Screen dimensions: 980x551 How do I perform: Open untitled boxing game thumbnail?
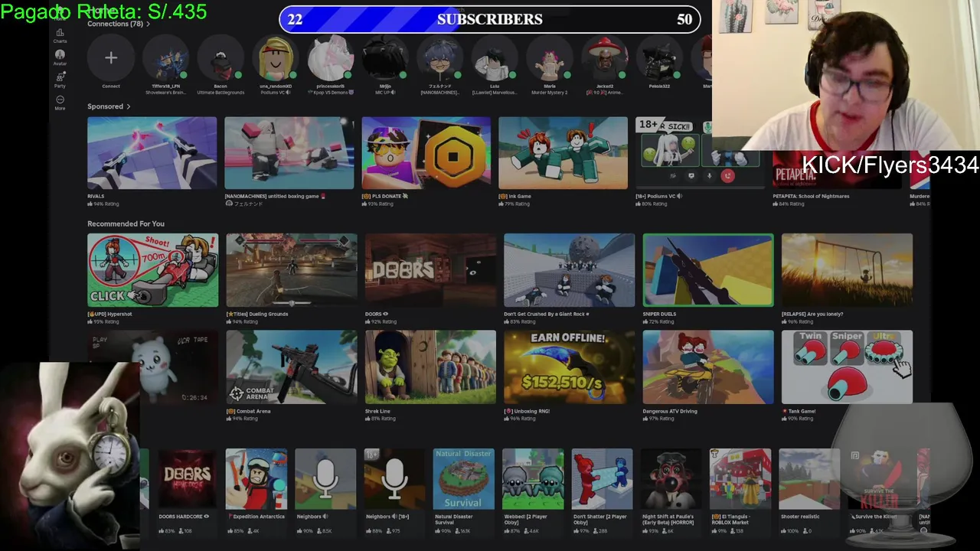289,153
